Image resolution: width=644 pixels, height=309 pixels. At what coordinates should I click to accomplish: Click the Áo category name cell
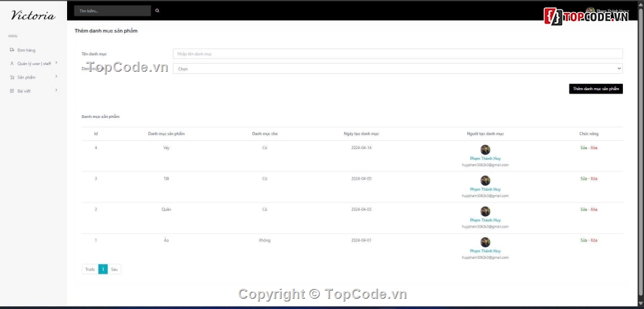(x=166, y=240)
